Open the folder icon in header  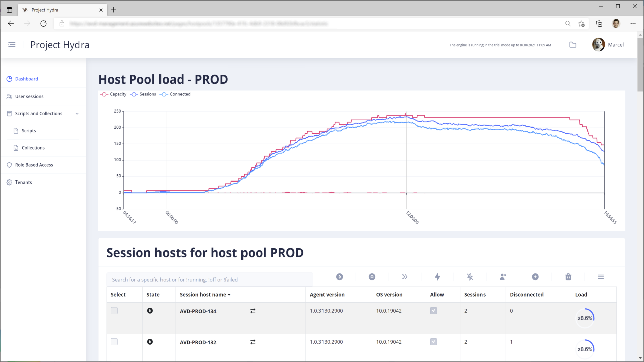(x=573, y=45)
